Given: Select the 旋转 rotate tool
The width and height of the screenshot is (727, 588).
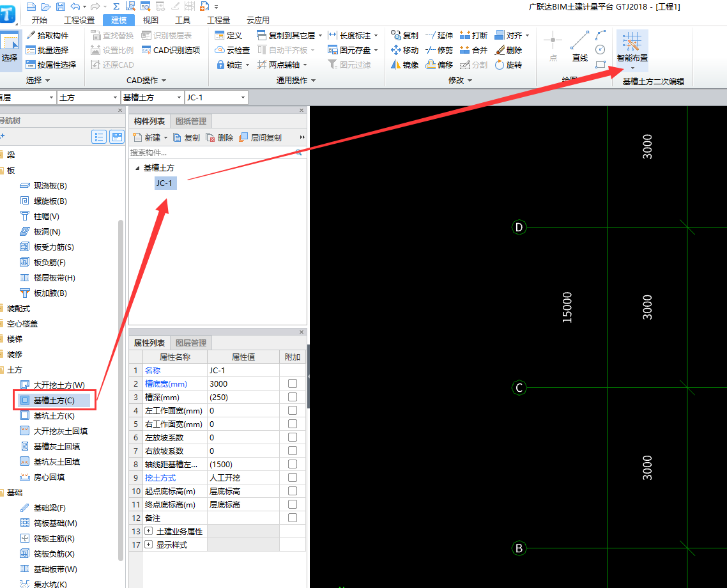Looking at the screenshot, I should pos(509,65).
